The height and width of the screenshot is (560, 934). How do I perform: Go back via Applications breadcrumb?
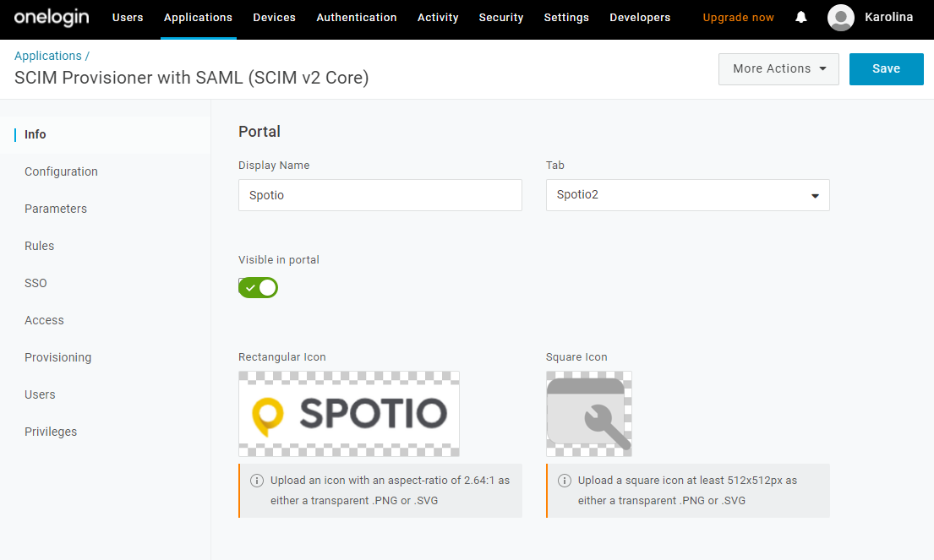pyautogui.click(x=47, y=56)
